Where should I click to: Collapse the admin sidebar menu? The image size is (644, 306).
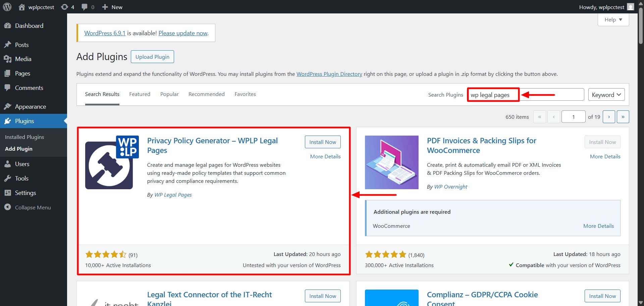pyautogui.click(x=33, y=208)
